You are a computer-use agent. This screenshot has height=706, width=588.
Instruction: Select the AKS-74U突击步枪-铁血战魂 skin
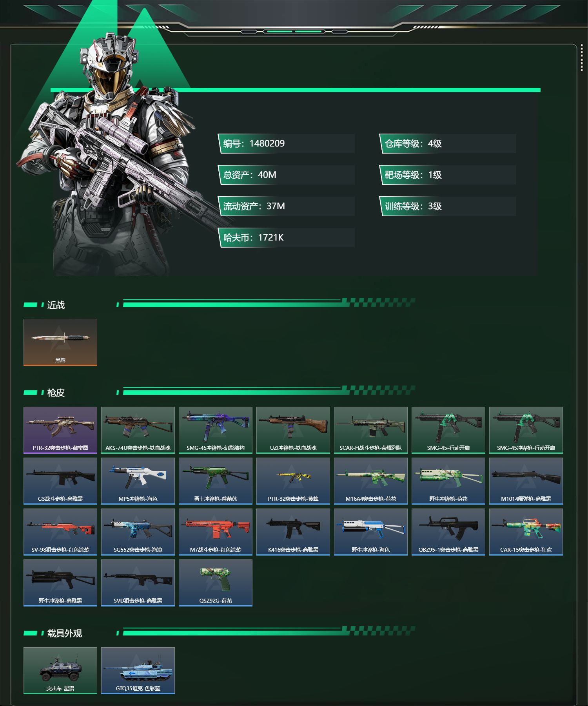pos(138,430)
